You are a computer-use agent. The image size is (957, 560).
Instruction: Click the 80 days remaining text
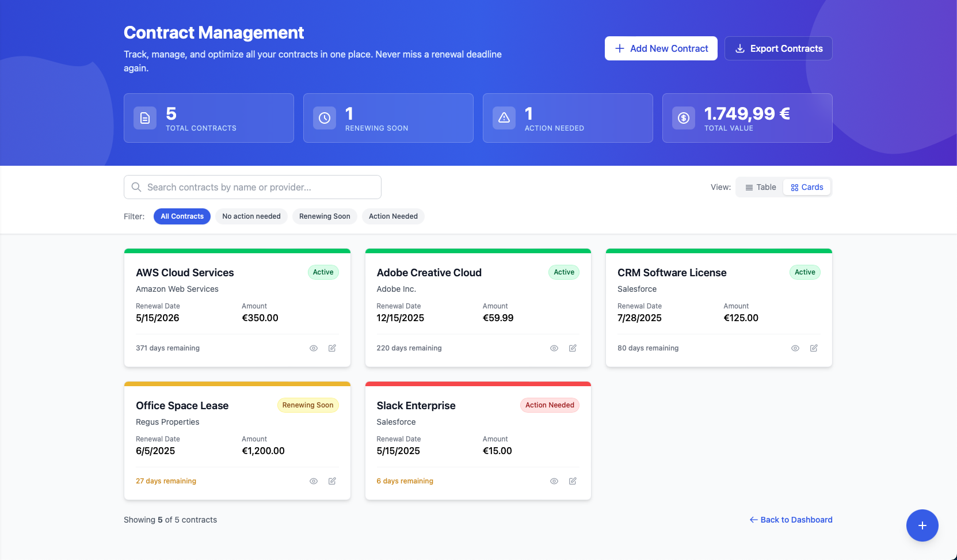(648, 348)
